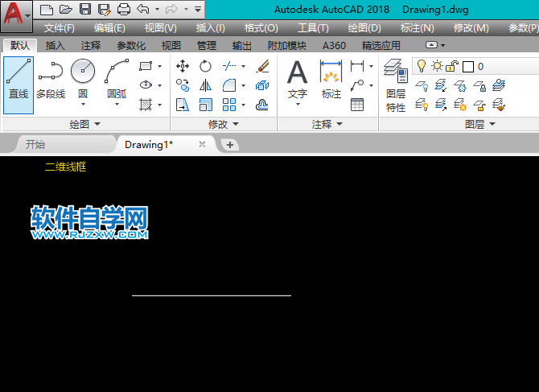The width and height of the screenshot is (539, 392).
Task: Select the Rotate tool icon
Action: click(x=206, y=66)
